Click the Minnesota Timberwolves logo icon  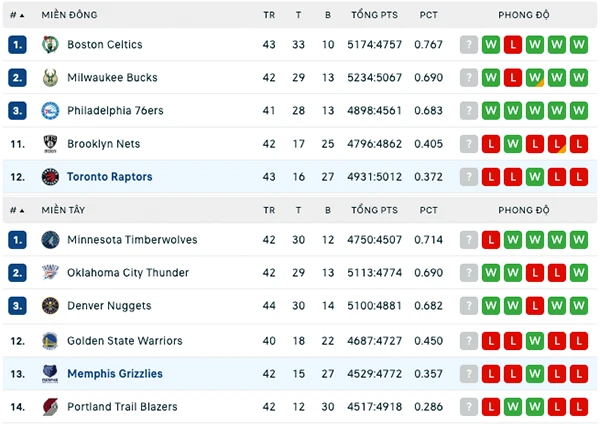50,240
